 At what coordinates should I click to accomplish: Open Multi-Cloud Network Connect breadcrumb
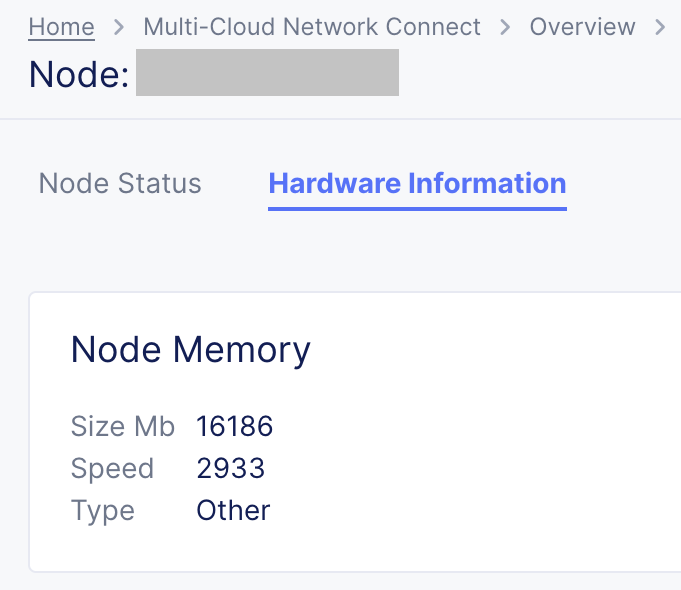pyautogui.click(x=312, y=27)
